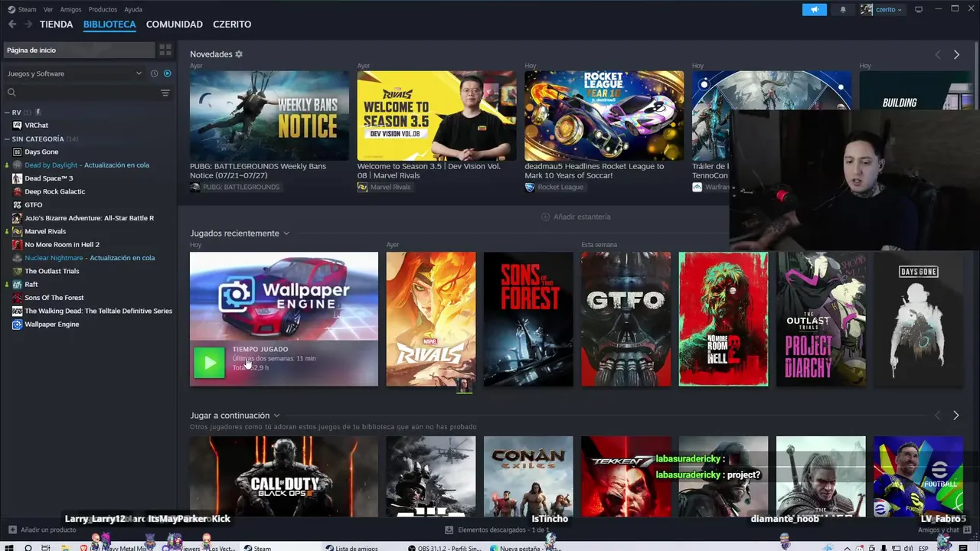Show next Novedades items with right arrow
Image resolution: width=980 pixels, height=551 pixels.
[x=956, y=54]
